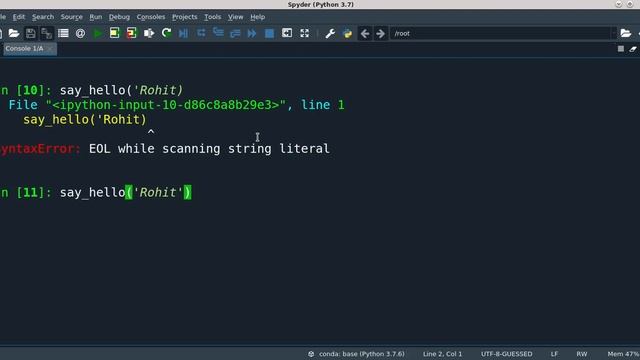Open the Projects menu
This screenshot has height=360, width=640.
tap(184, 17)
